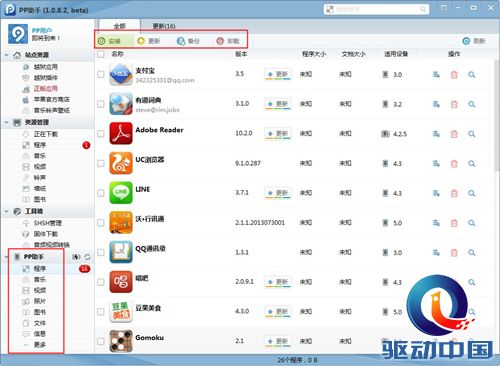Click the delete trash icon for UC浏览器
The image size is (500, 366).
coord(454,164)
